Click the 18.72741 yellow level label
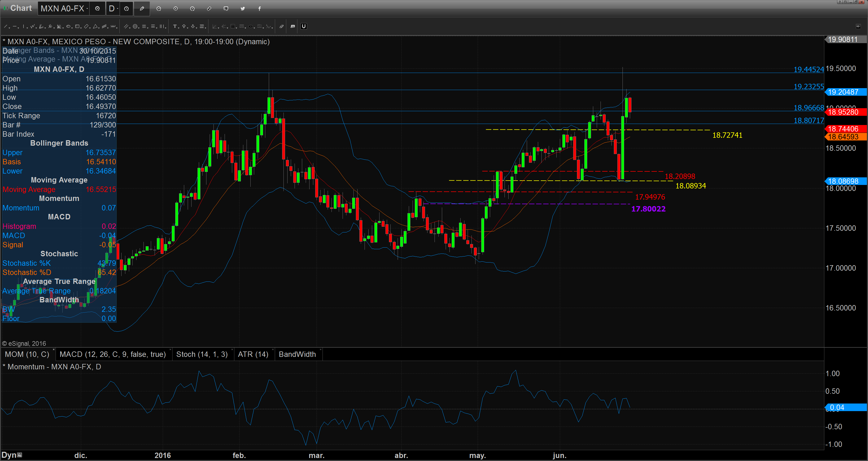Image resolution: width=868 pixels, height=461 pixels. tap(727, 135)
